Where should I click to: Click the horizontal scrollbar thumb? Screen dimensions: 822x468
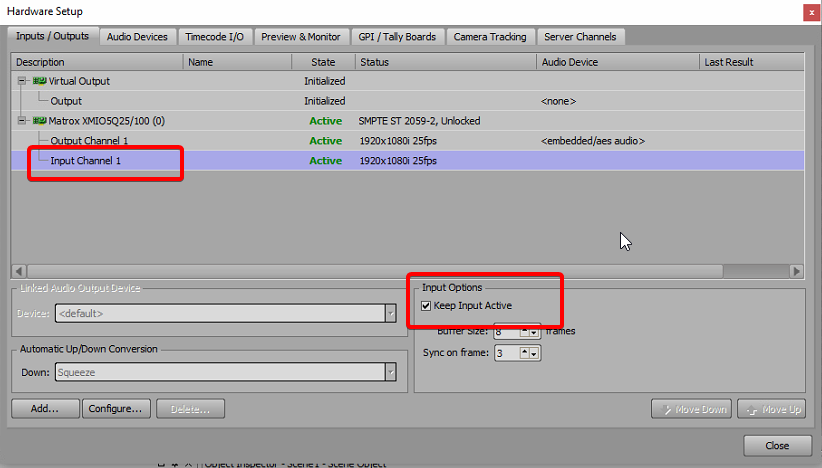click(x=375, y=271)
